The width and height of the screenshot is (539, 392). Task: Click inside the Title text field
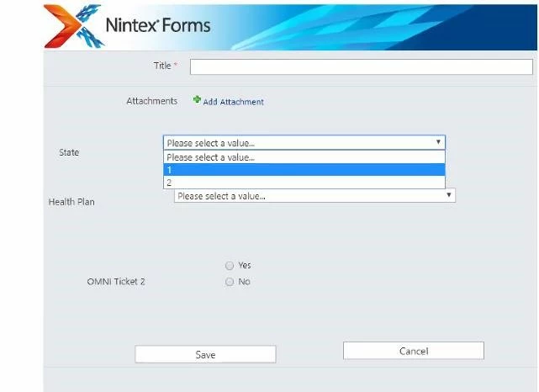(x=362, y=66)
